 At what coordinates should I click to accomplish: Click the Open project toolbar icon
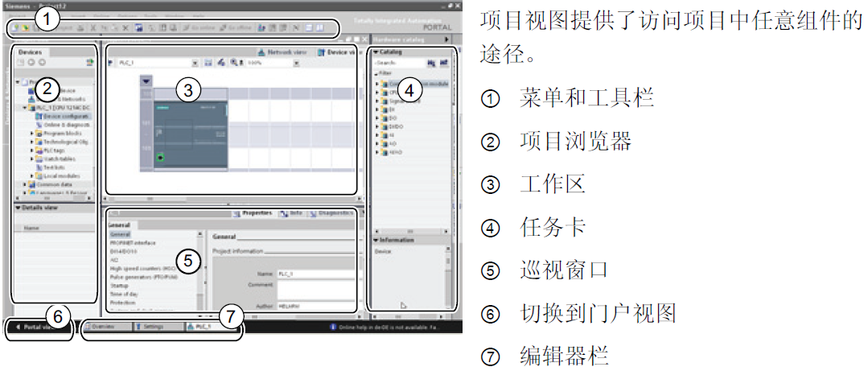pyautogui.click(x=25, y=27)
